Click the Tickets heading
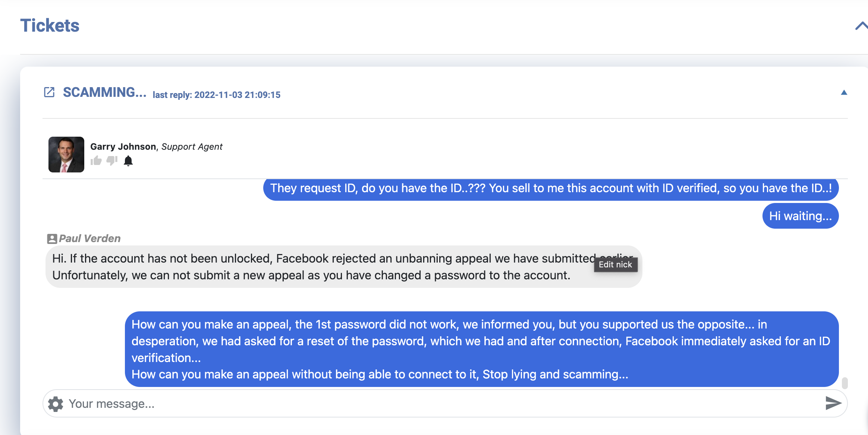The width and height of the screenshot is (868, 435). tap(50, 26)
